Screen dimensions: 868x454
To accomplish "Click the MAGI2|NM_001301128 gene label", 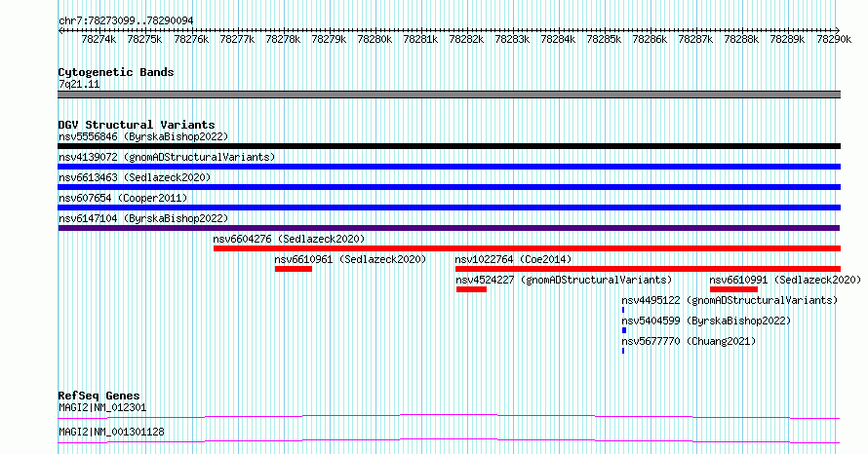I will pos(111,432).
